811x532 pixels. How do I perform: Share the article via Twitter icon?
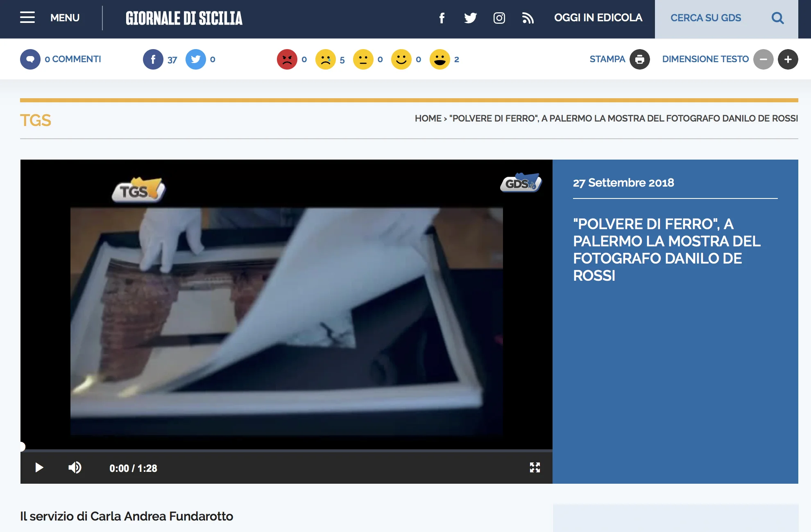(196, 59)
